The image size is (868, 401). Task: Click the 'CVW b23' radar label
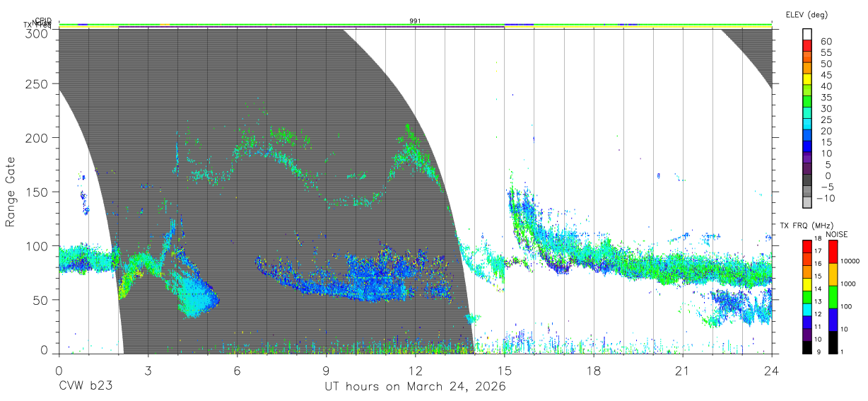85,387
